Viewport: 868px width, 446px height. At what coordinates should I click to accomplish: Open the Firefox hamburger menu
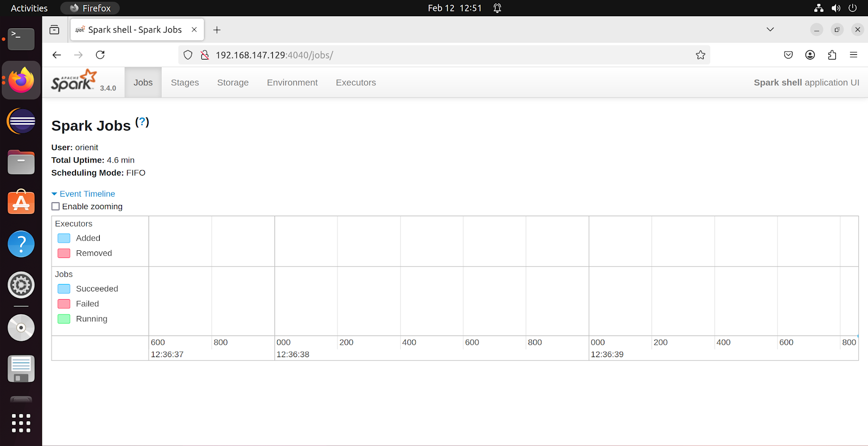coord(853,55)
